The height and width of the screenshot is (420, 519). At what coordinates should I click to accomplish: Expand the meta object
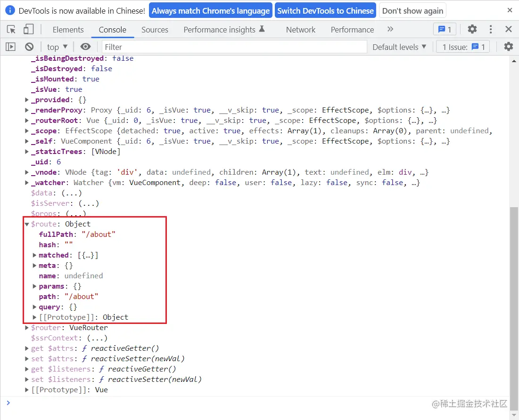(x=34, y=266)
